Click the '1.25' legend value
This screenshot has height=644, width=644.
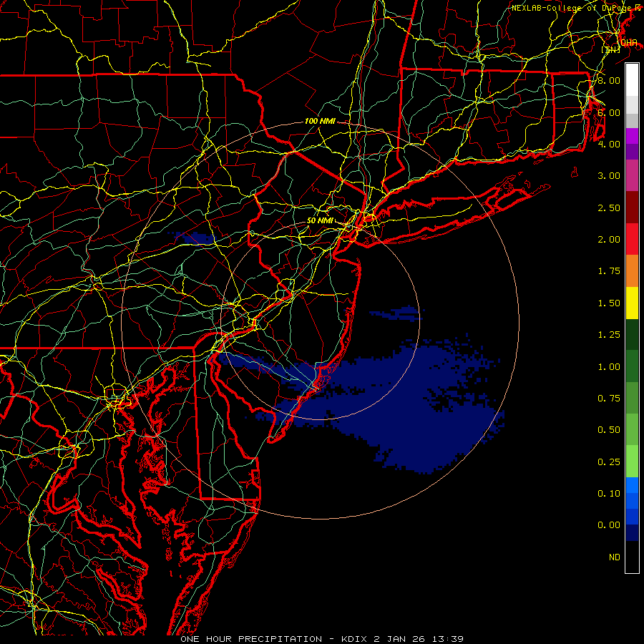[609, 335]
